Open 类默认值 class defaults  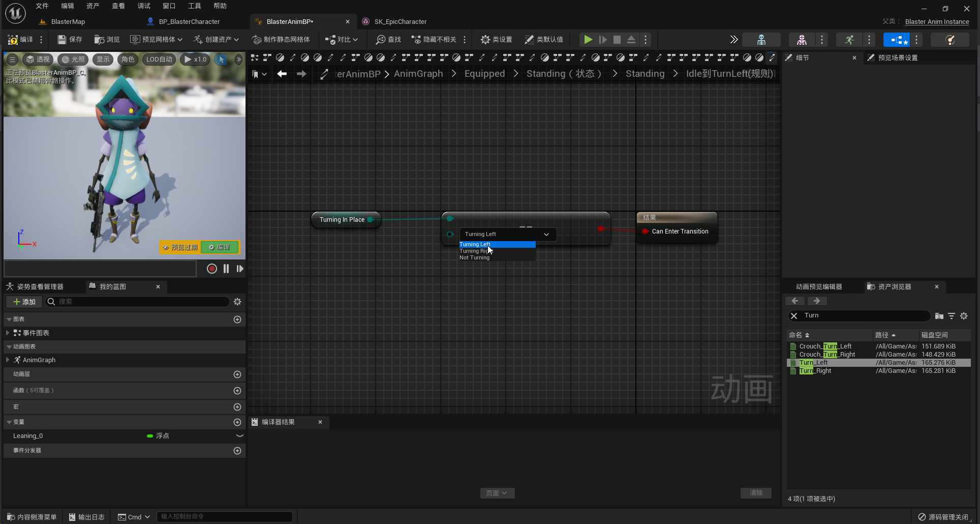pos(544,39)
